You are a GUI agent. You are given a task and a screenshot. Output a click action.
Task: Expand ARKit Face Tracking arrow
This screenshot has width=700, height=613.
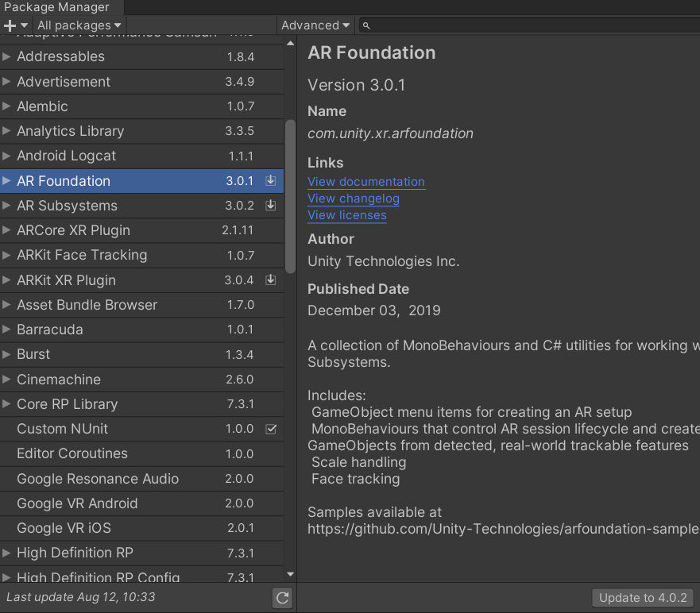[6, 255]
